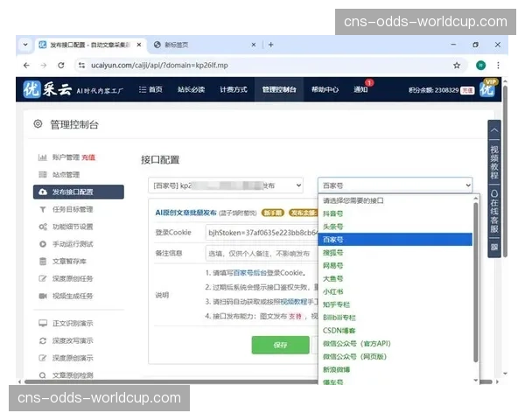Open the 管理控制台 nav item
Image resolution: width=525 pixels, height=420 pixels.
tap(279, 89)
